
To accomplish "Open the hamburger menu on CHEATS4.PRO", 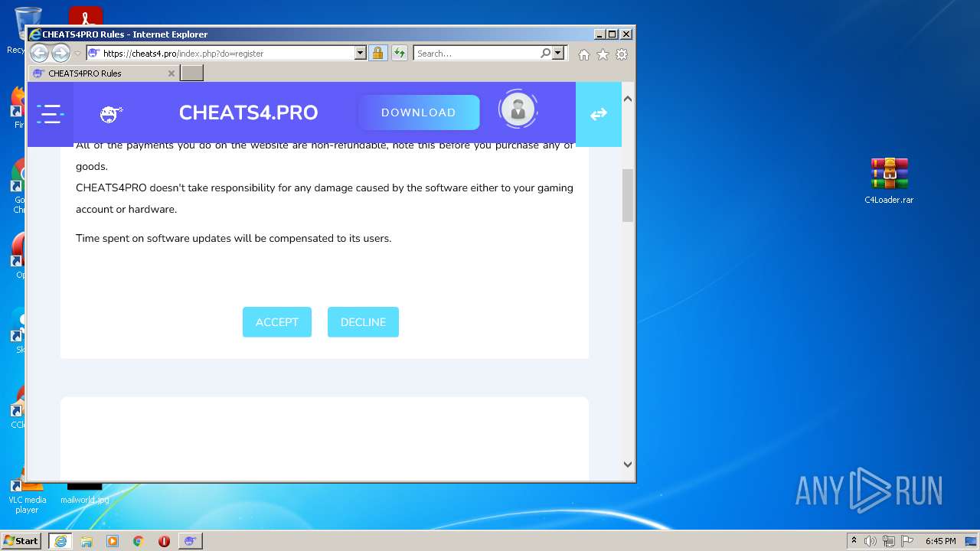I will coord(51,115).
